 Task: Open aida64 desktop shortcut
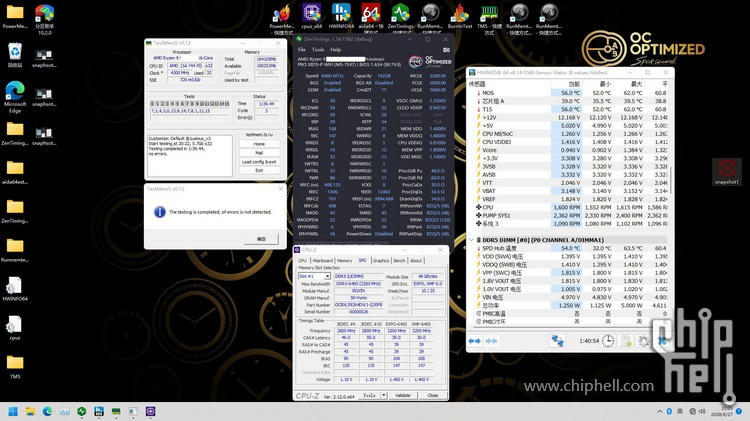coord(371,18)
